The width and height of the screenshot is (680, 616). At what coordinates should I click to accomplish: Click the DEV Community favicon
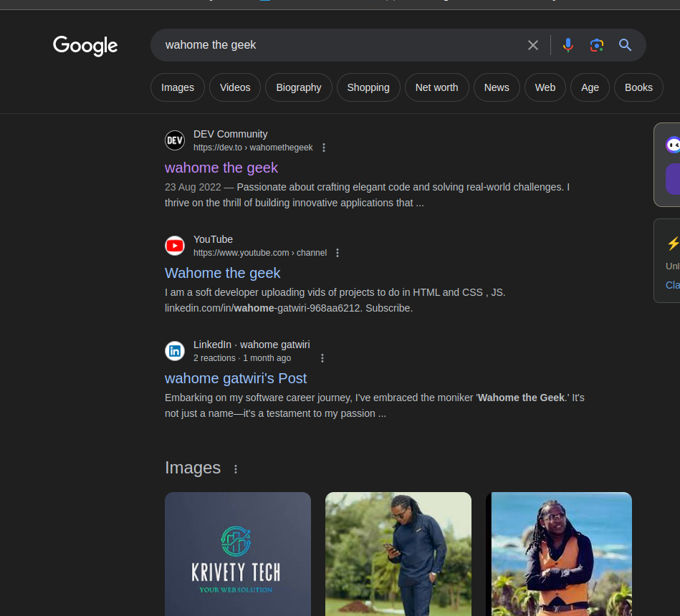[x=175, y=140]
